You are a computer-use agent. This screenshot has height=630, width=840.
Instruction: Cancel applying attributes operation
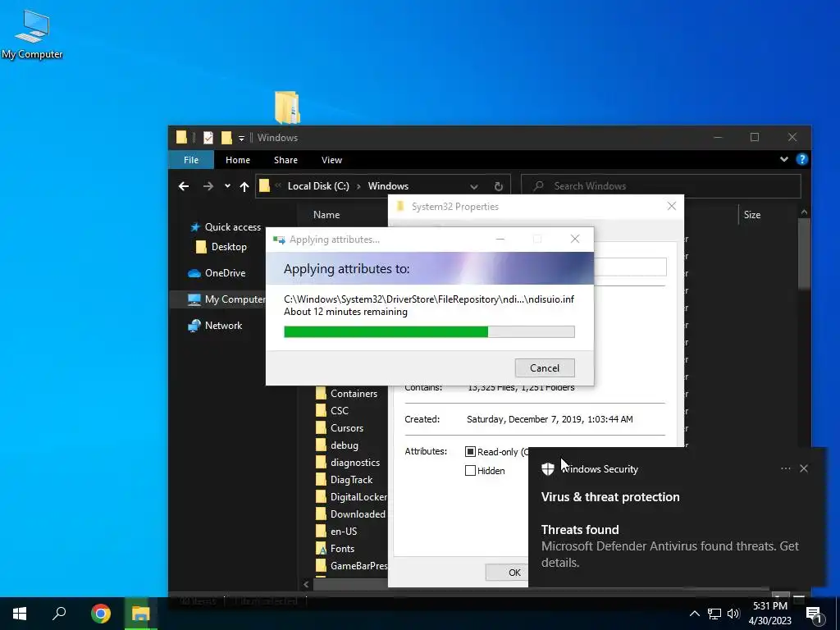coord(545,368)
